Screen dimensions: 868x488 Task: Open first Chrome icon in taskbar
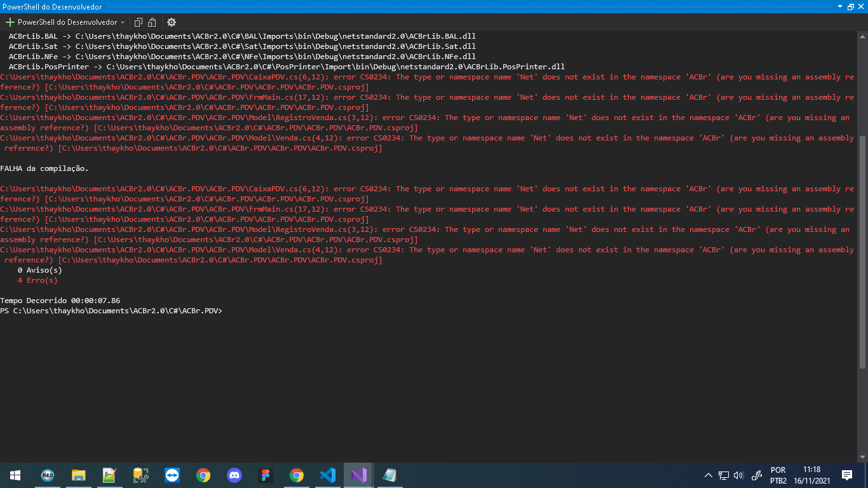203,475
